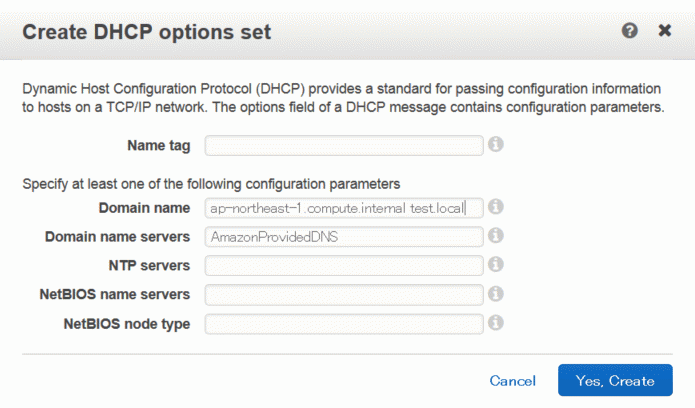Click info icon next to Domain name servers
Viewport: 695px width, 408px height.
pos(496,235)
